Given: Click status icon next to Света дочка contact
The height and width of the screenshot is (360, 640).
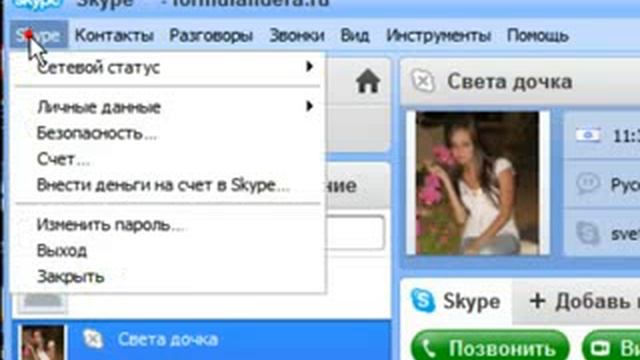Looking at the screenshot, I should [93, 339].
